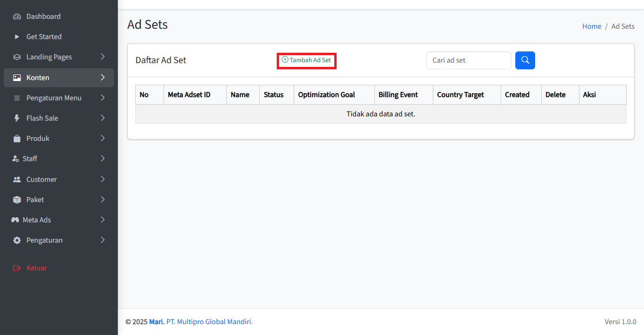Click the Produk shopping bag icon

pos(17,139)
